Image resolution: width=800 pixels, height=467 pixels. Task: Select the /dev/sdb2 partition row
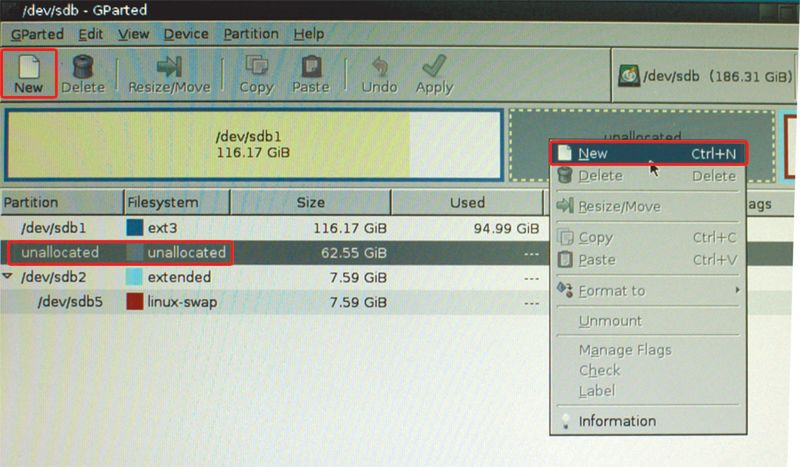274,277
